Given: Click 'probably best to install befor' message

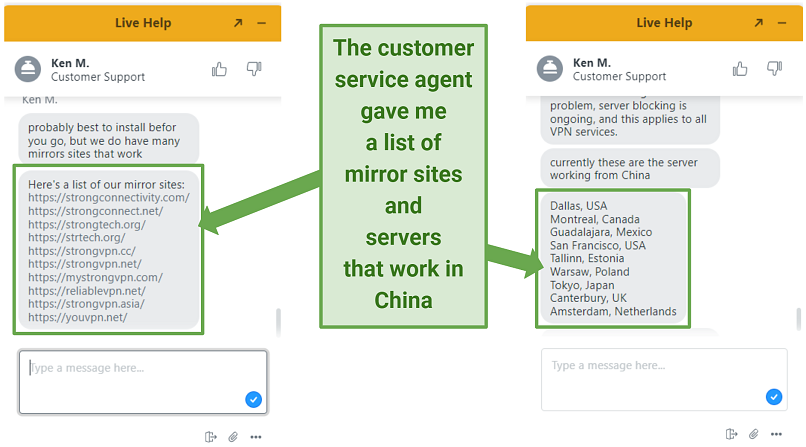Looking at the screenshot, I should click(109, 140).
